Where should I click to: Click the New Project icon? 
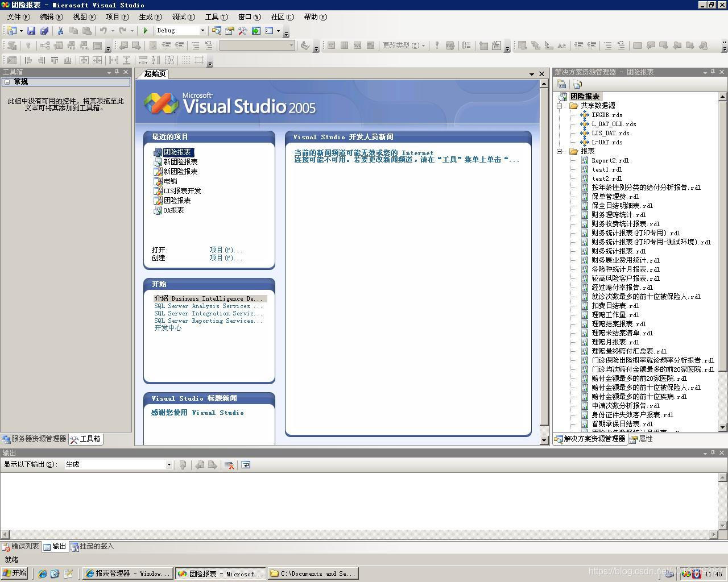[11, 31]
